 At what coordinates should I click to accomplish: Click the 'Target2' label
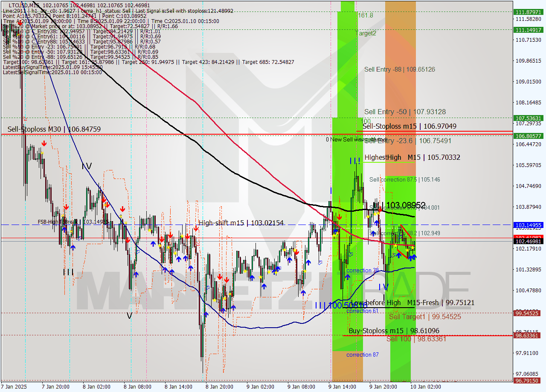[x=366, y=33]
